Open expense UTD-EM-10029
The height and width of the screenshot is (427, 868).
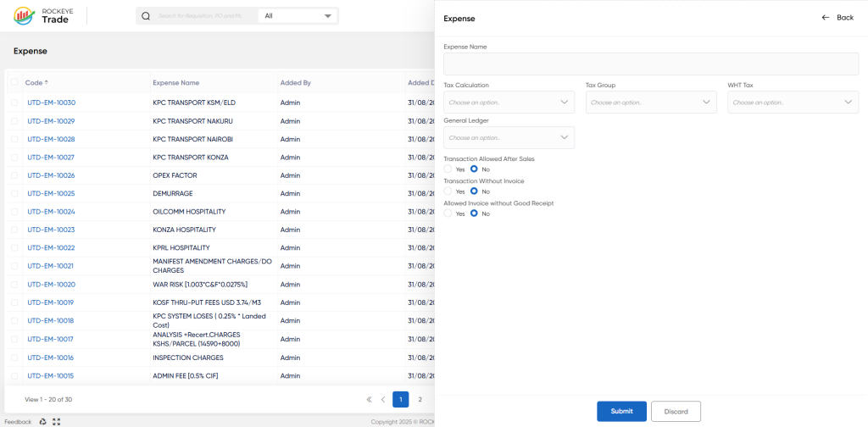click(x=51, y=121)
